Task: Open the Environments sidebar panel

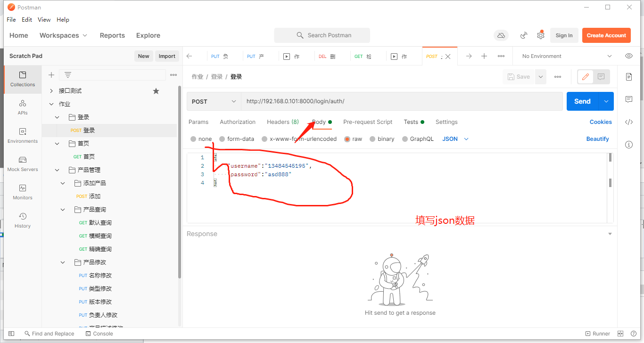Action: (x=23, y=135)
